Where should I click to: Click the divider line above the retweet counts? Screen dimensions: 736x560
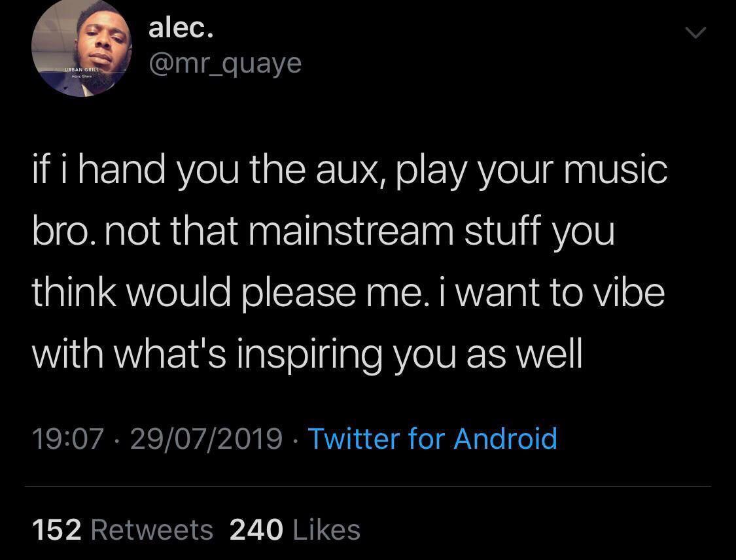coord(368,487)
